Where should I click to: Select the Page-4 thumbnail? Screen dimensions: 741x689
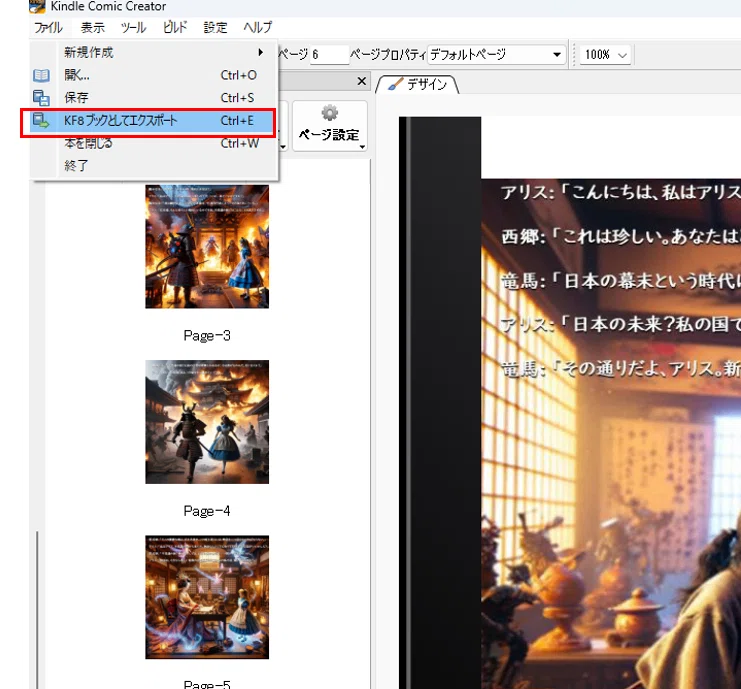(x=207, y=422)
